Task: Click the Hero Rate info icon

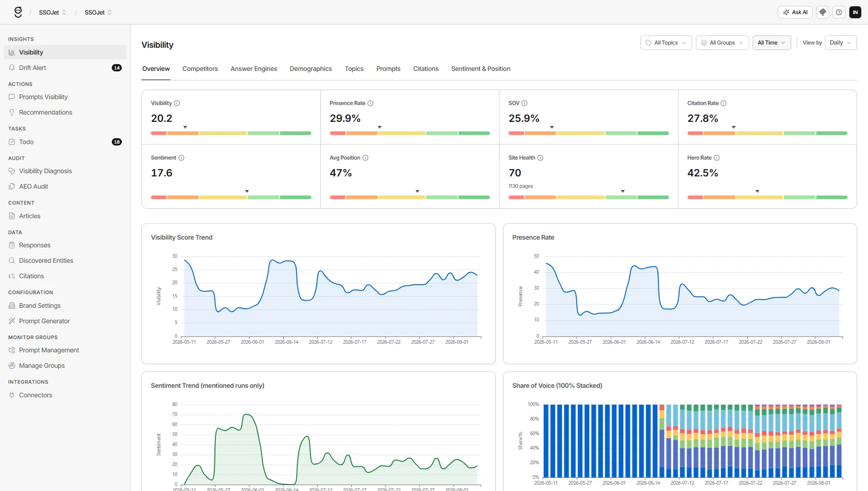Action: (717, 158)
